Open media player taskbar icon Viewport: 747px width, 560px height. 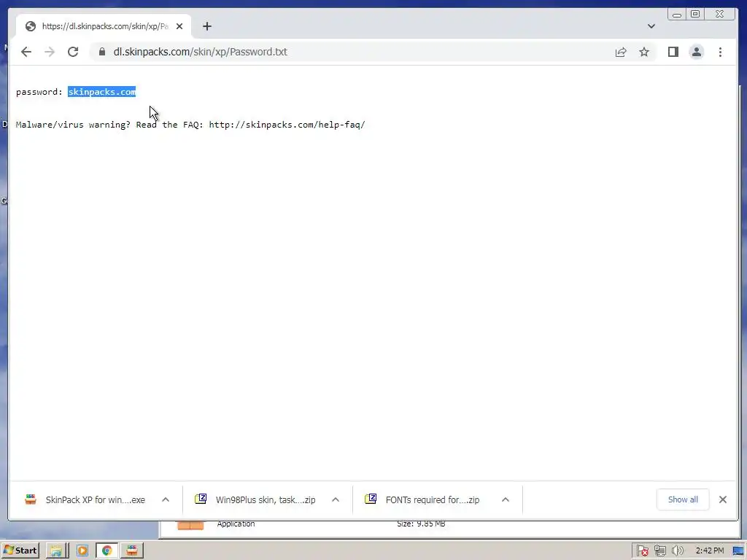click(82, 551)
